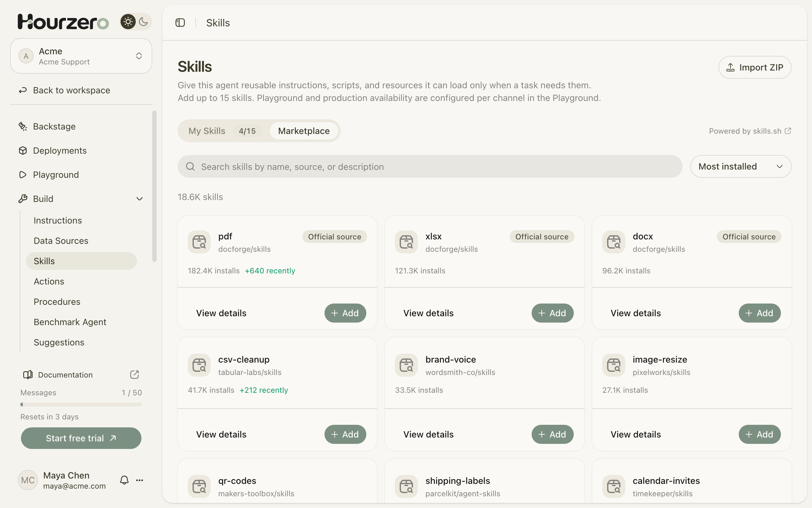The width and height of the screenshot is (812, 508).
Task: Open the Most installed sort dropdown
Action: (x=741, y=167)
